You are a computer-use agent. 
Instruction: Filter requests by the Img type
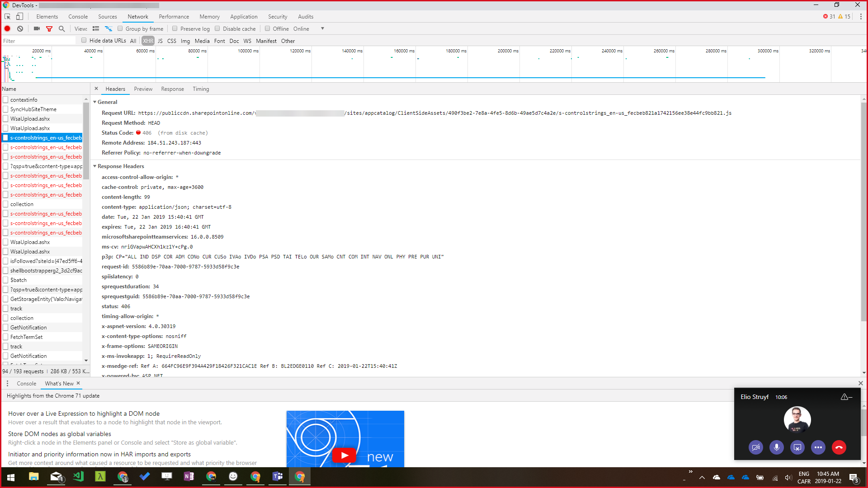[x=185, y=41]
